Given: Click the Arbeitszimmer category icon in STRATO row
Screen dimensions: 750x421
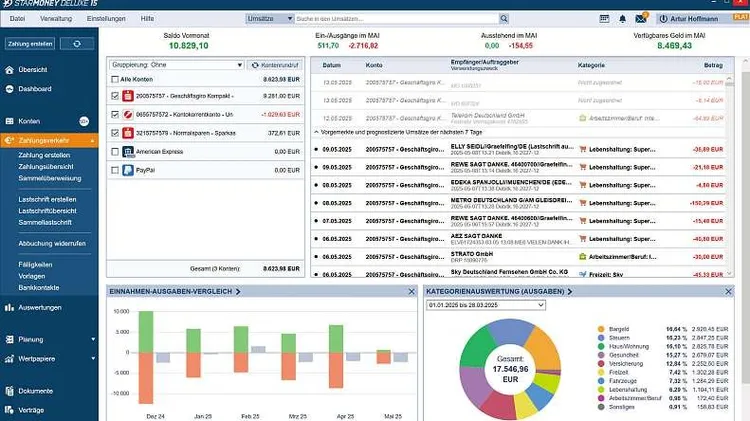Looking at the screenshot, I should pyautogui.click(x=583, y=257).
